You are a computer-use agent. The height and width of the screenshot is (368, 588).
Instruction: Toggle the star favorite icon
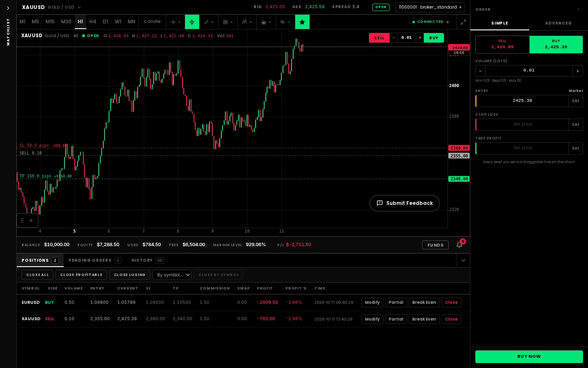(302, 22)
